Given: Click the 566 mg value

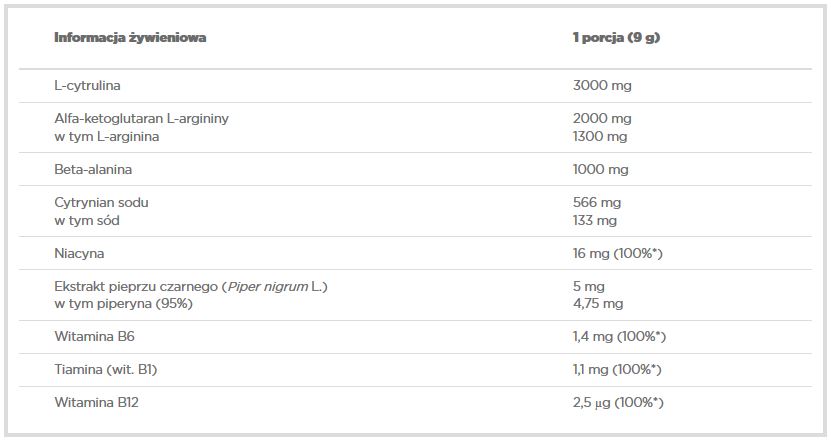Looking at the screenshot, I should coord(596,202).
